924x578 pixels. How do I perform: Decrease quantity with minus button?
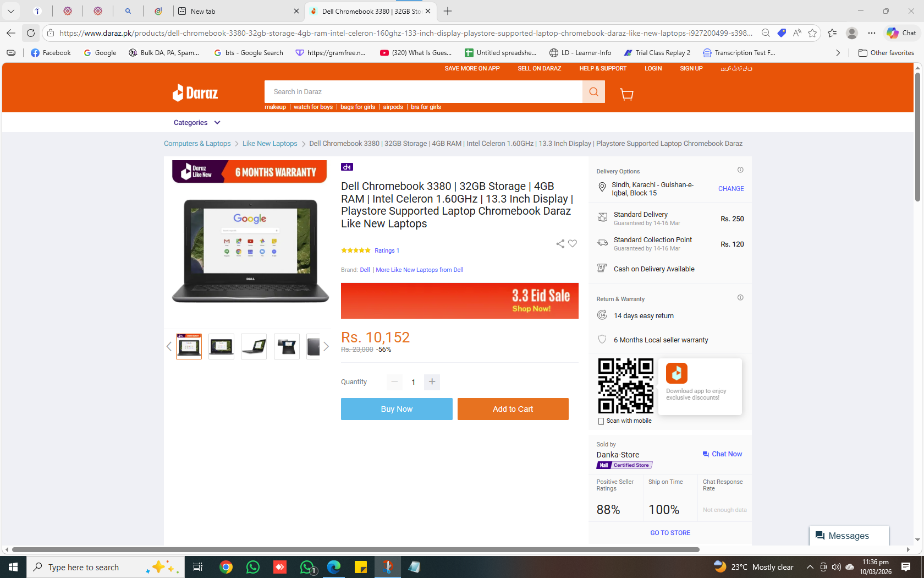point(394,382)
